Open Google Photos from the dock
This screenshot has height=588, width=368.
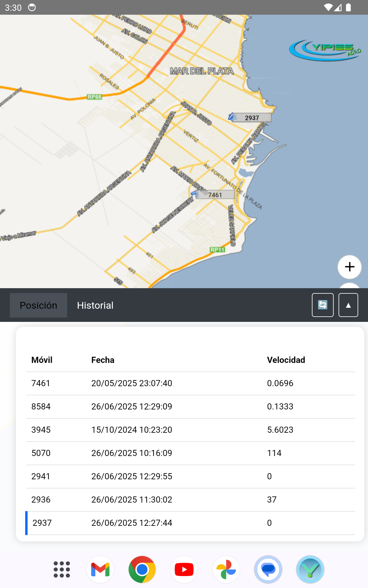226,570
